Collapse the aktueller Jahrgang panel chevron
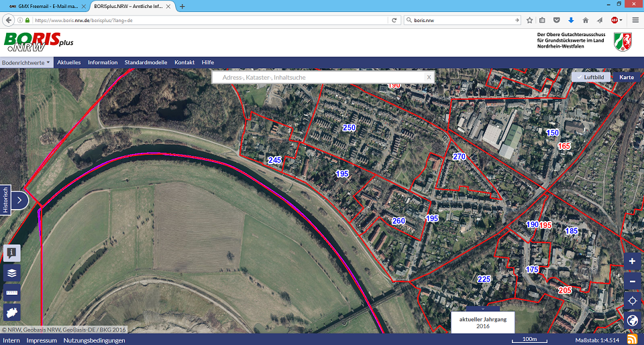 click(x=482, y=308)
